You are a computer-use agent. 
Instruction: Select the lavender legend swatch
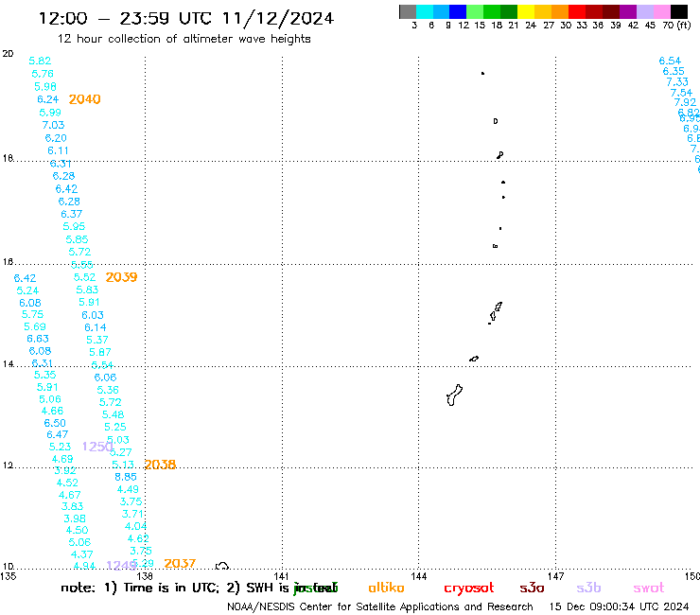[x=644, y=11]
